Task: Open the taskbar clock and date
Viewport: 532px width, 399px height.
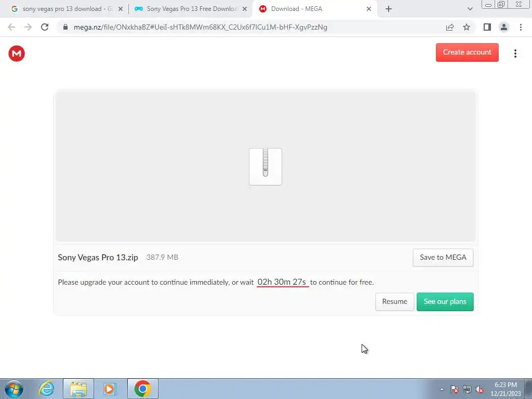Action: (x=506, y=389)
